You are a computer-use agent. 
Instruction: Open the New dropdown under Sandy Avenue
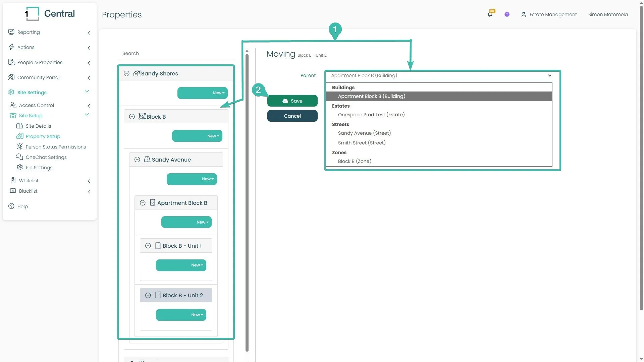192,179
